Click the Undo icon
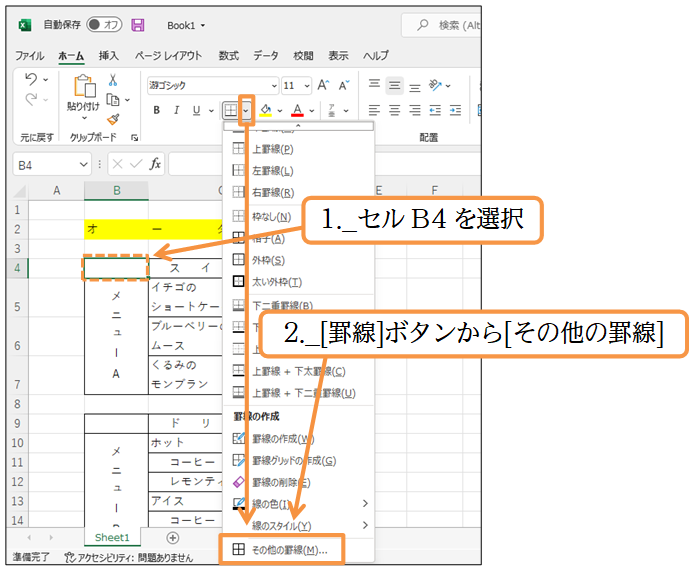 31,80
